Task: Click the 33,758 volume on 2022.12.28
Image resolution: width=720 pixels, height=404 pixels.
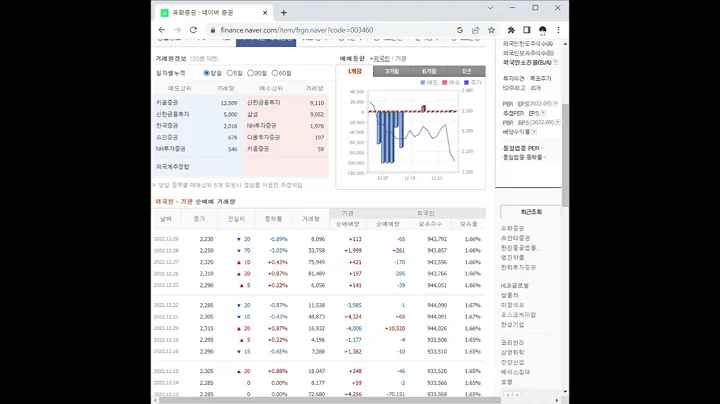Action: [x=316, y=251]
